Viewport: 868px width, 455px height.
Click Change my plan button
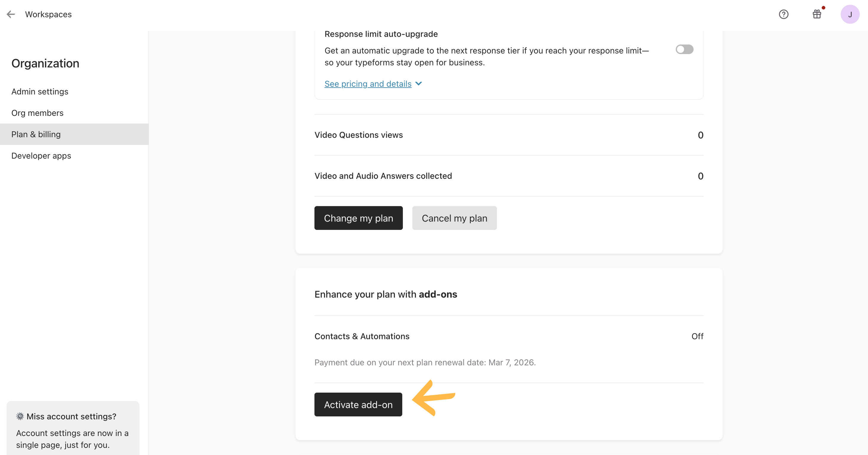click(x=358, y=218)
